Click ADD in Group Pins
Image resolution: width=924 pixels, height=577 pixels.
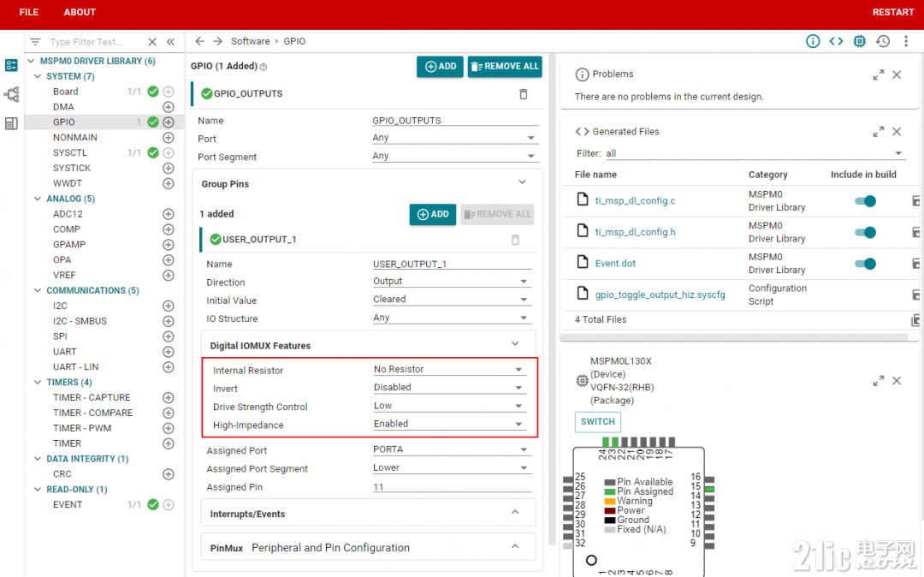coord(433,215)
